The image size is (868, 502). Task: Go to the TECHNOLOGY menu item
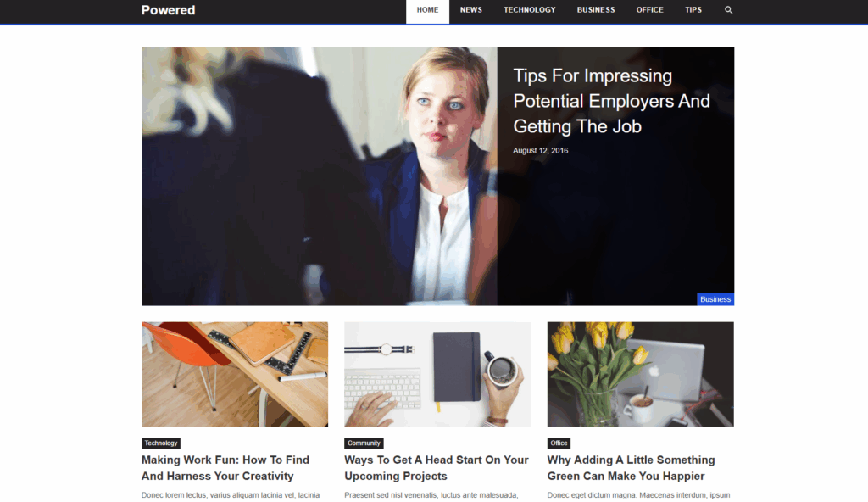click(530, 10)
